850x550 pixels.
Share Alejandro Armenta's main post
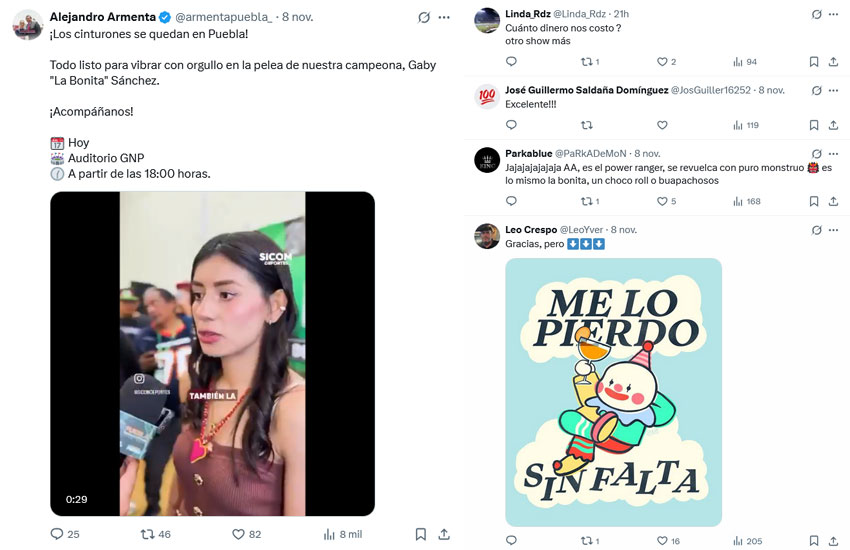coord(444,534)
